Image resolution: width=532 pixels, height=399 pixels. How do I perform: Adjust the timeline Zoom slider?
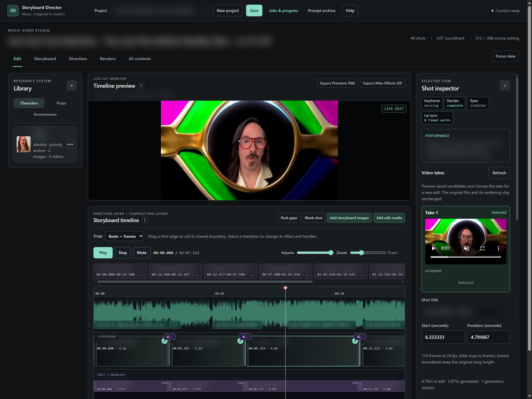coord(368,253)
